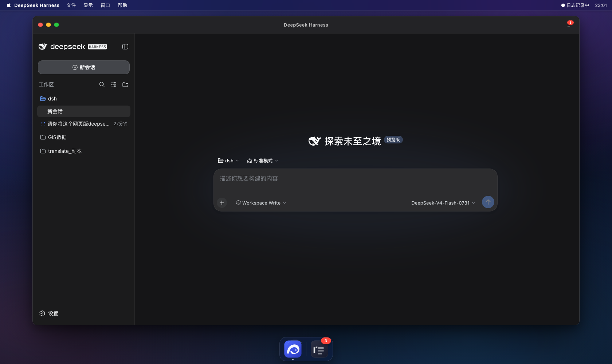Open the 请你将这个网页版deepse... conversation

[x=84, y=124]
